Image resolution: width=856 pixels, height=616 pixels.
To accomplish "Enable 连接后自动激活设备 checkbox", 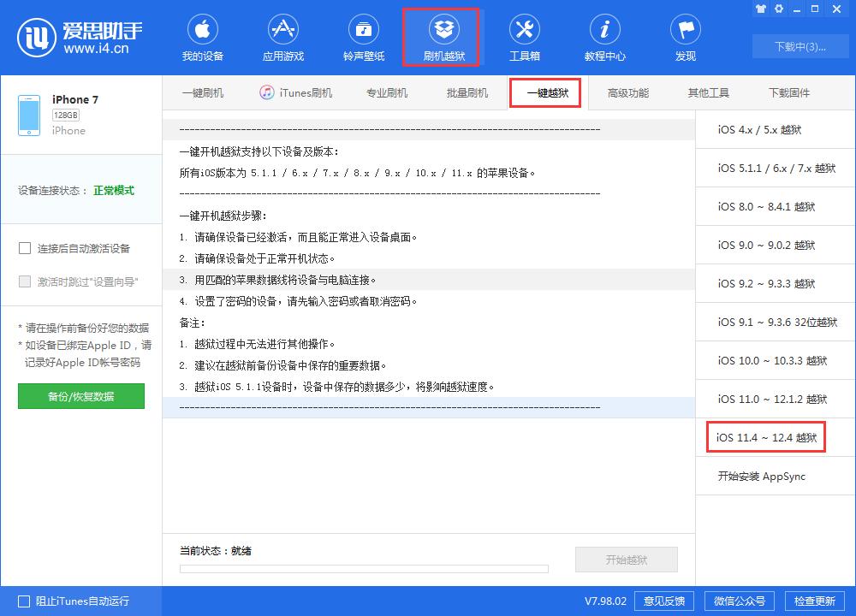I will (25, 246).
